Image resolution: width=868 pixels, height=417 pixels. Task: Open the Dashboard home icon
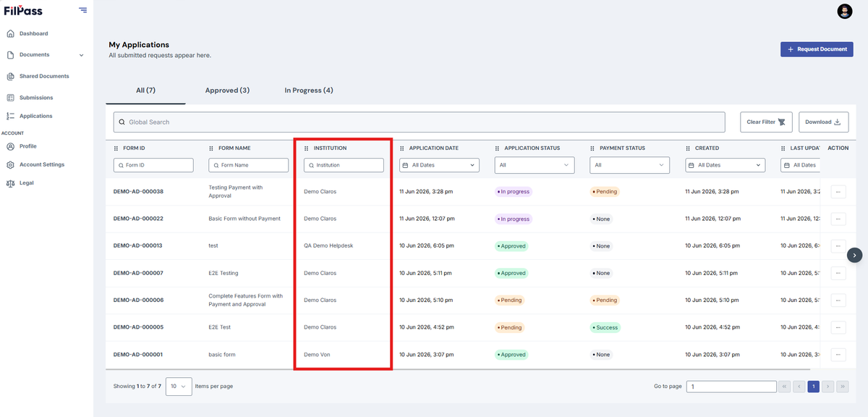click(x=10, y=33)
